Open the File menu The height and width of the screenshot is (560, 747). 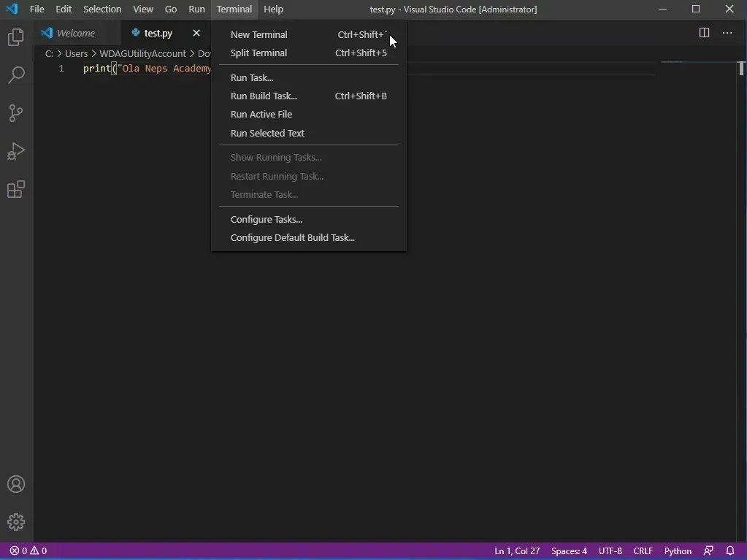click(37, 9)
